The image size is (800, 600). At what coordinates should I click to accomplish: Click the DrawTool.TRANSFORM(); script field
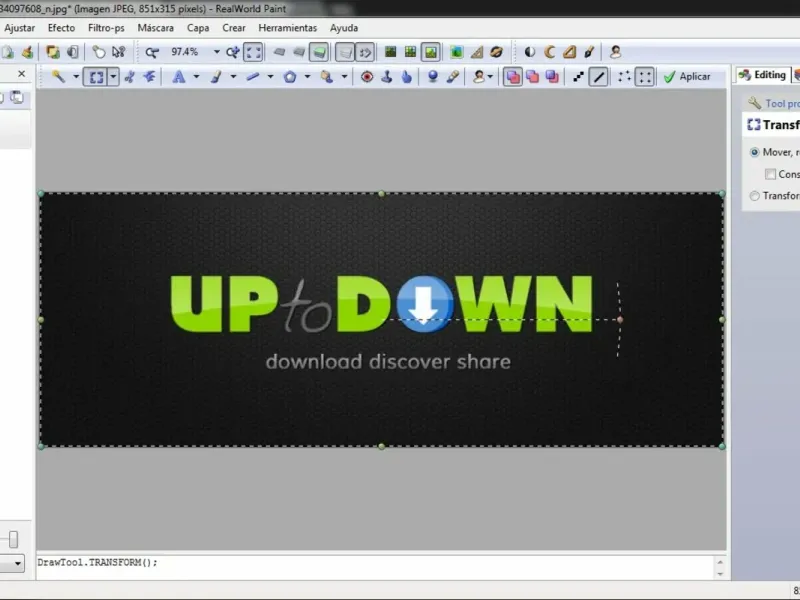(374, 567)
